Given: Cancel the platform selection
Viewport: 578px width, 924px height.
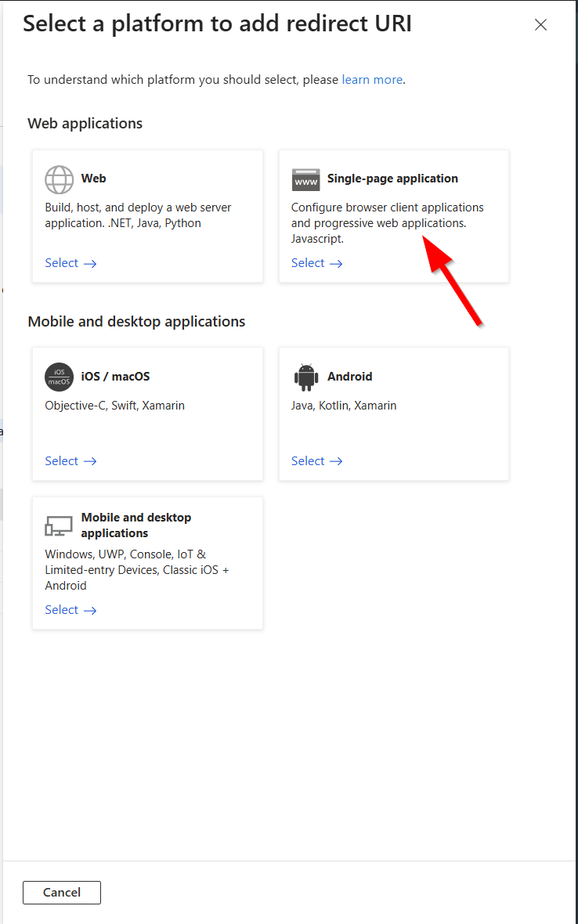Looking at the screenshot, I should (62, 892).
